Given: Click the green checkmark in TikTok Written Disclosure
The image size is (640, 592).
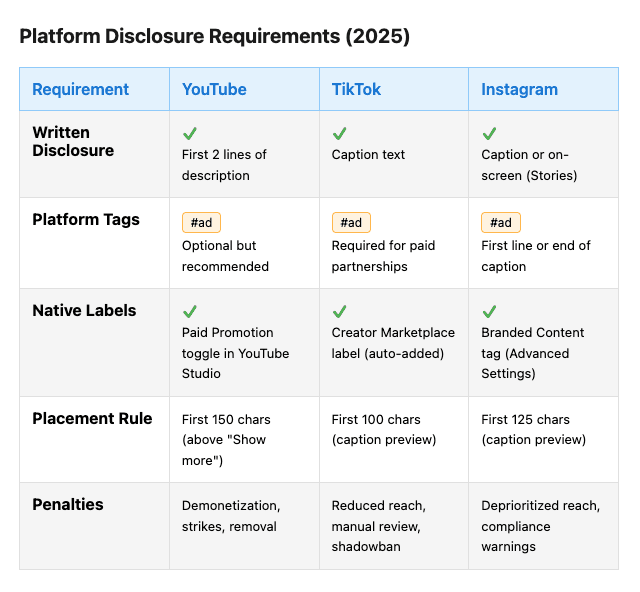Looking at the screenshot, I should [x=339, y=134].
